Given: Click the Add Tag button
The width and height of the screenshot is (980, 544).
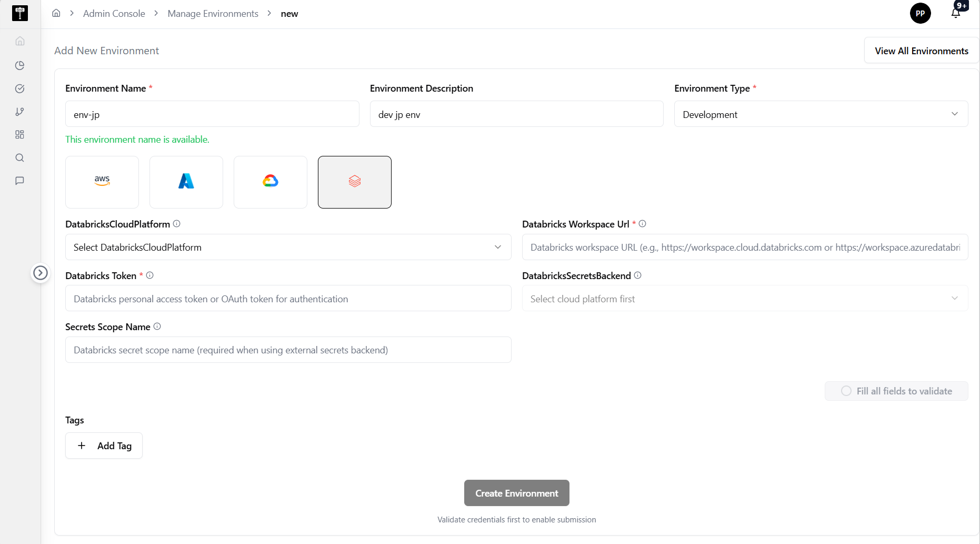Looking at the screenshot, I should click(104, 446).
